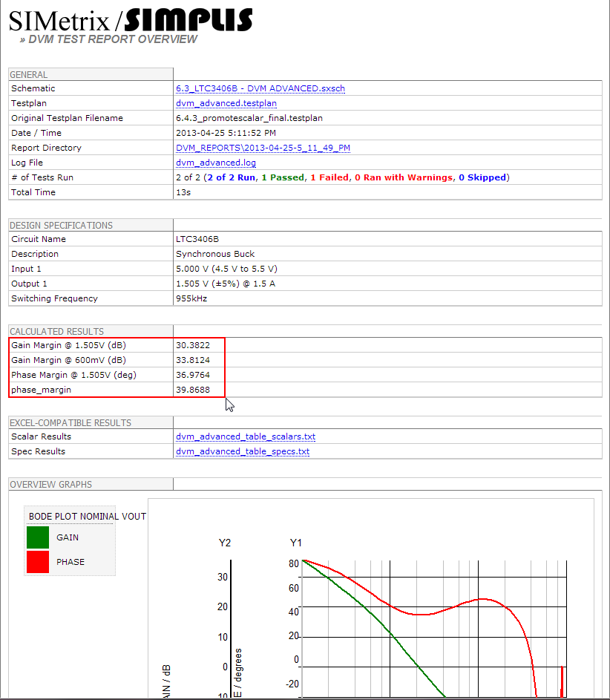Click the Phase Margin @ 1.505V value 36.9764
This screenshot has width=610, height=700.
pyautogui.click(x=193, y=375)
